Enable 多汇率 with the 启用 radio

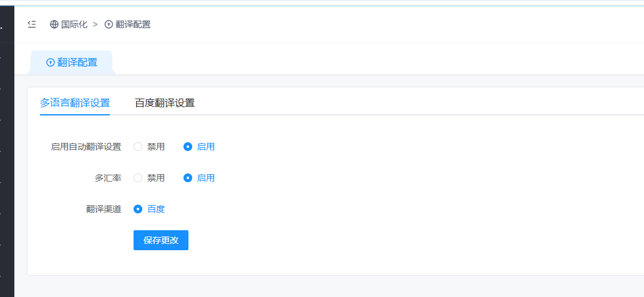pyautogui.click(x=188, y=178)
